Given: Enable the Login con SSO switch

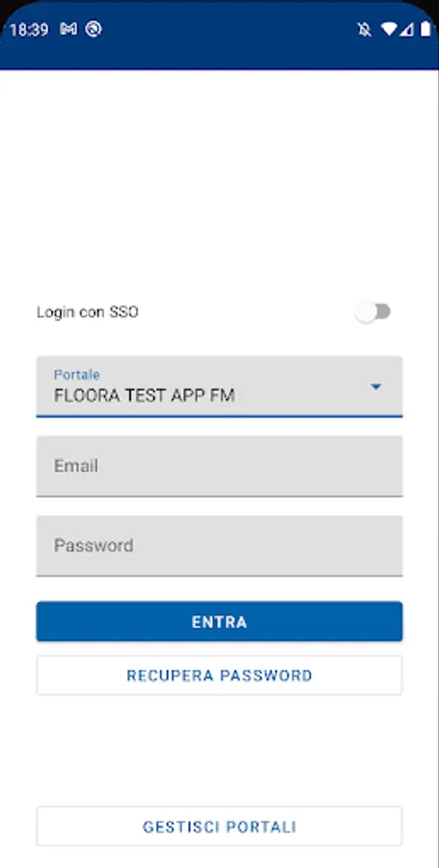Looking at the screenshot, I should (x=373, y=312).
